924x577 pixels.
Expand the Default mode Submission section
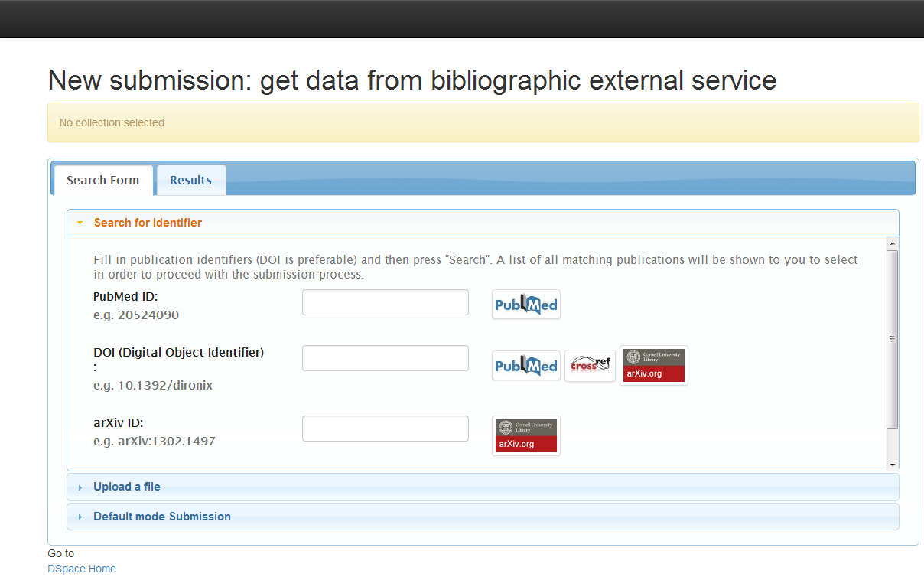click(162, 517)
